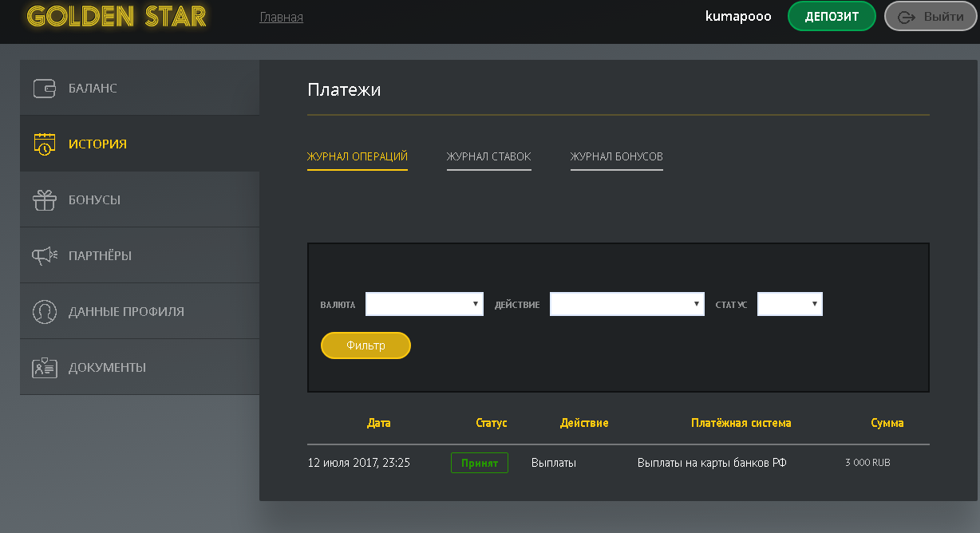Follow the Главная link in header
980x533 pixels.
tap(281, 17)
